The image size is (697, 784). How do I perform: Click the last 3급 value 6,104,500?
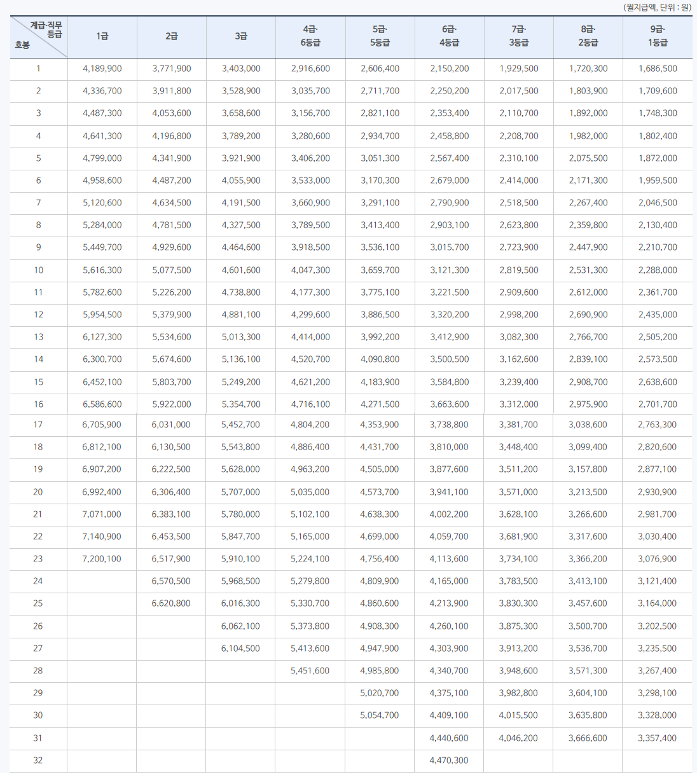coord(240,649)
